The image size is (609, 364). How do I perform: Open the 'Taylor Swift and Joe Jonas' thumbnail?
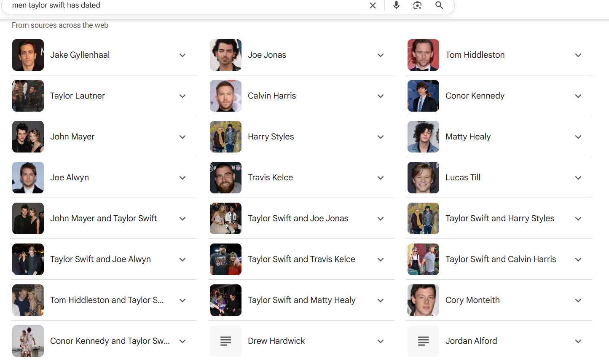tap(225, 218)
